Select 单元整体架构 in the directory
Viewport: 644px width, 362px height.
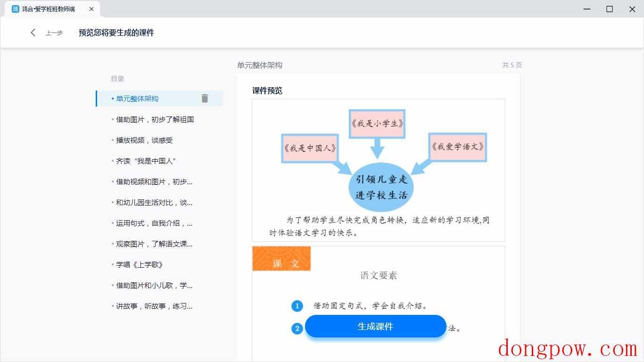click(x=159, y=99)
